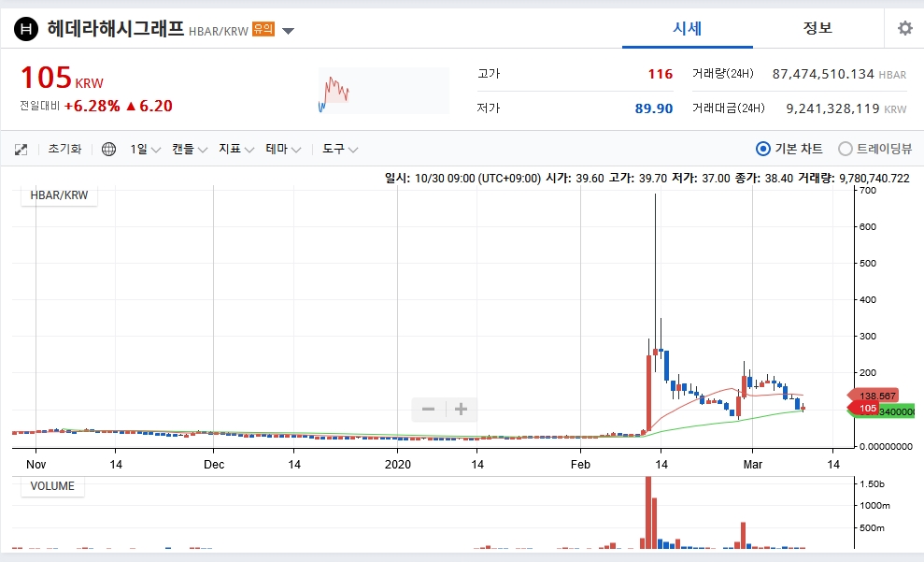Image resolution: width=924 pixels, height=562 pixels.
Task: Click the low price value 89.90
Action: coord(653,108)
